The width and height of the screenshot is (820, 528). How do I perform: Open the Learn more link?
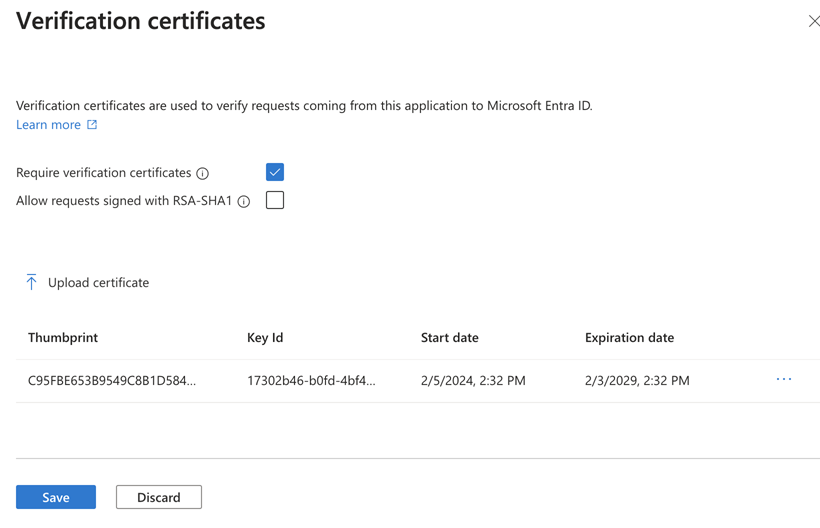point(48,125)
